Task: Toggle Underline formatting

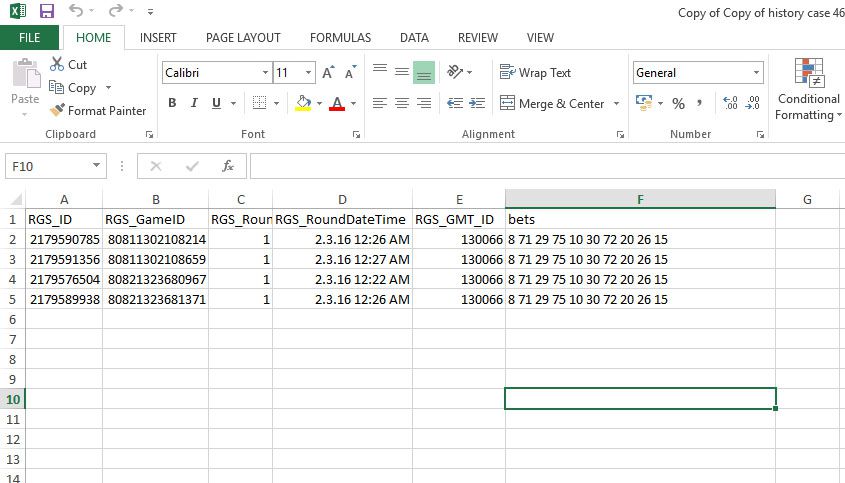Action: point(216,103)
